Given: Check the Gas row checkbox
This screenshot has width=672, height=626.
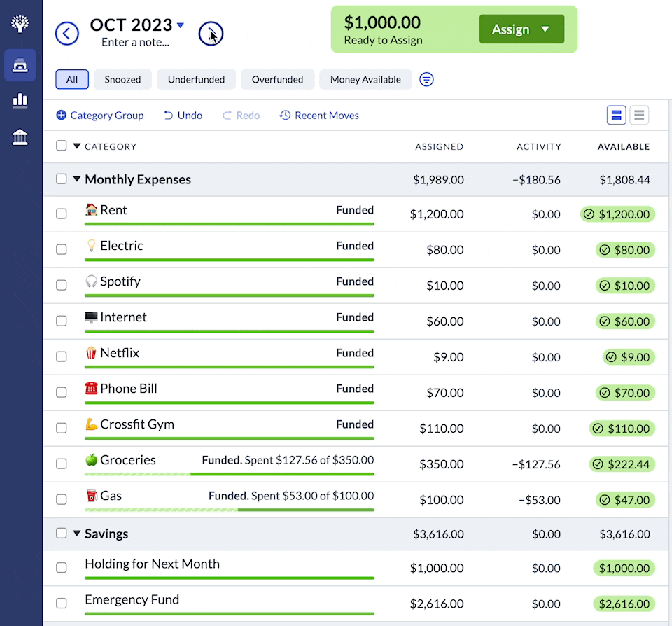Looking at the screenshot, I should point(62,499).
